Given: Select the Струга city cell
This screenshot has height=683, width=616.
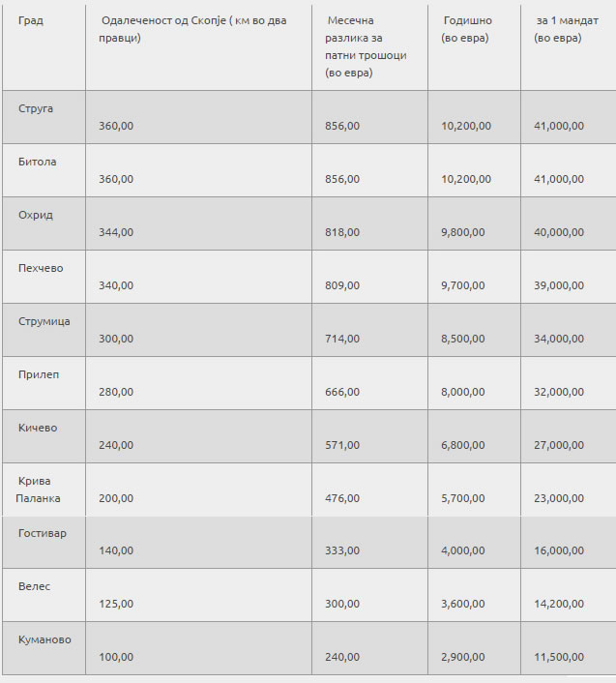Looking at the screenshot, I should tap(36, 108).
